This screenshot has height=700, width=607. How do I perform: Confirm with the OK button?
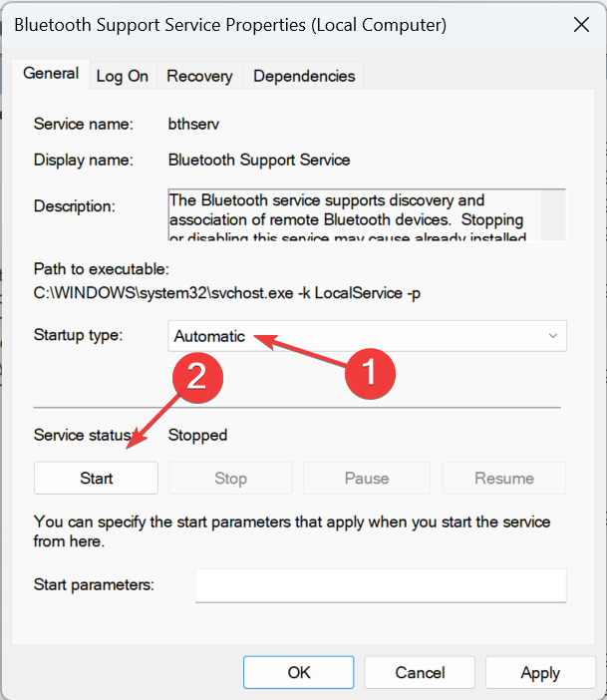point(299,672)
